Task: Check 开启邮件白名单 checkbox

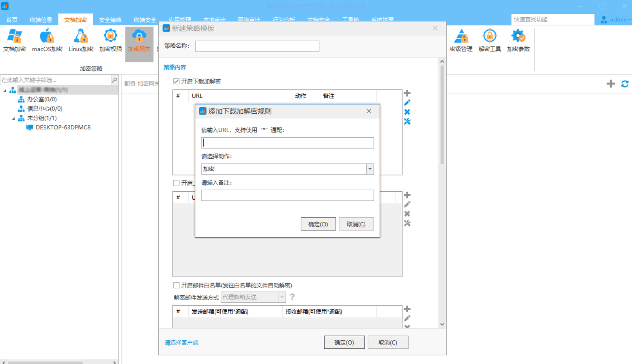Action: point(176,285)
